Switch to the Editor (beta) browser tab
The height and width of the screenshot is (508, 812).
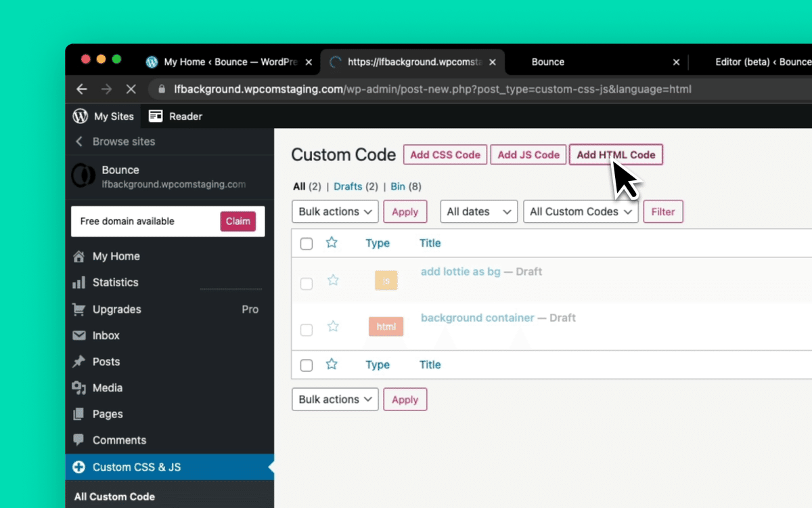coord(763,62)
